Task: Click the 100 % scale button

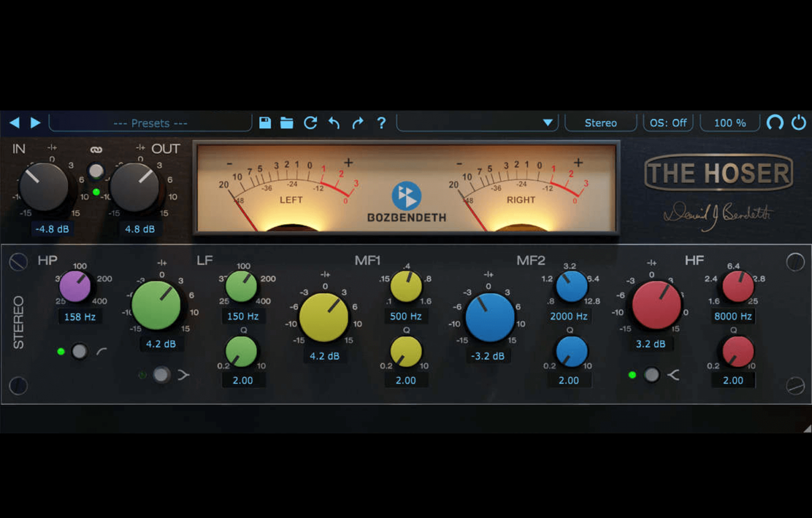Action: tap(730, 123)
